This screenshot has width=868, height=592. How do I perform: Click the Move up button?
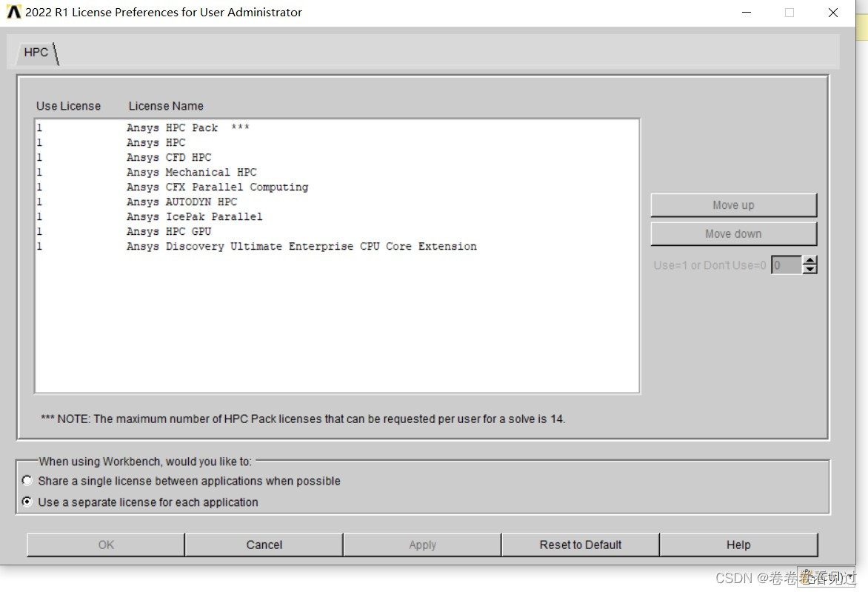pos(733,205)
